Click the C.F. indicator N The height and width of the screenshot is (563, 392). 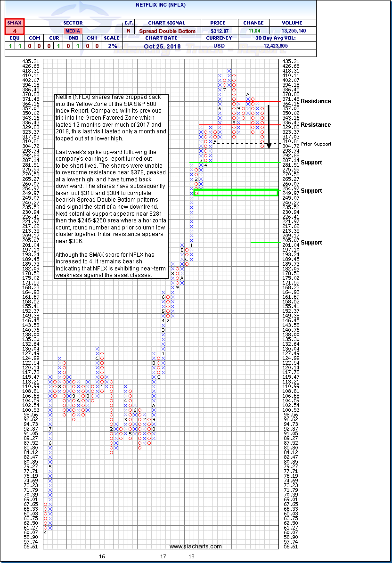(128, 31)
